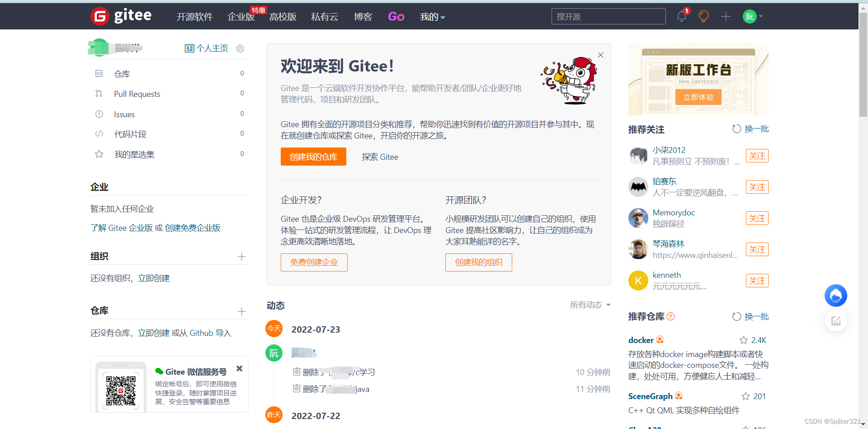Viewport: 868px width, 429px height.
Task: Open 高校版 in the navigation
Action: (x=283, y=17)
